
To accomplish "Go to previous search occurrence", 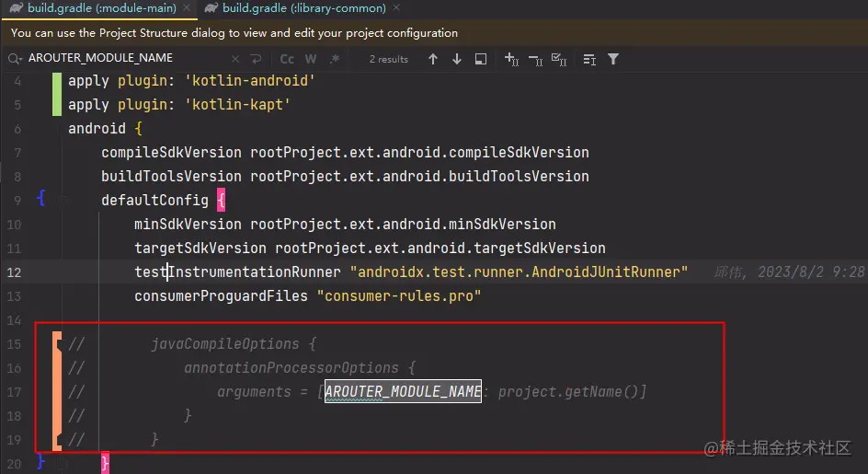I will point(433,59).
